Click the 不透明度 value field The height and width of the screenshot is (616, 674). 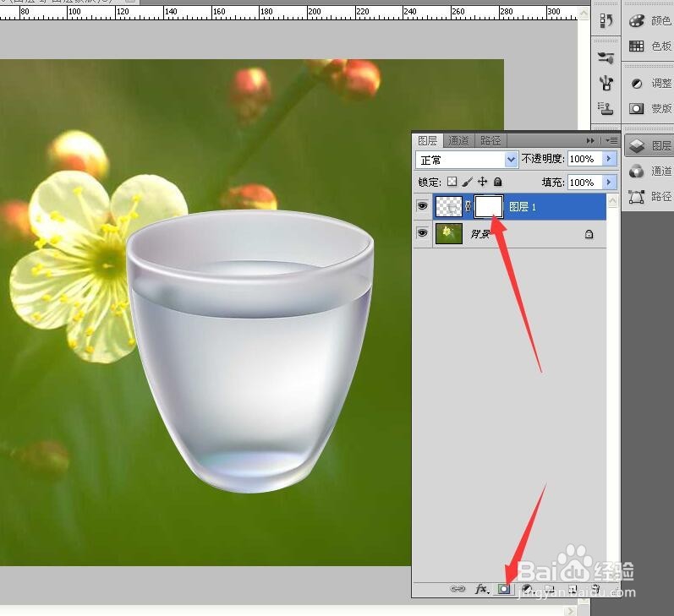point(585,159)
